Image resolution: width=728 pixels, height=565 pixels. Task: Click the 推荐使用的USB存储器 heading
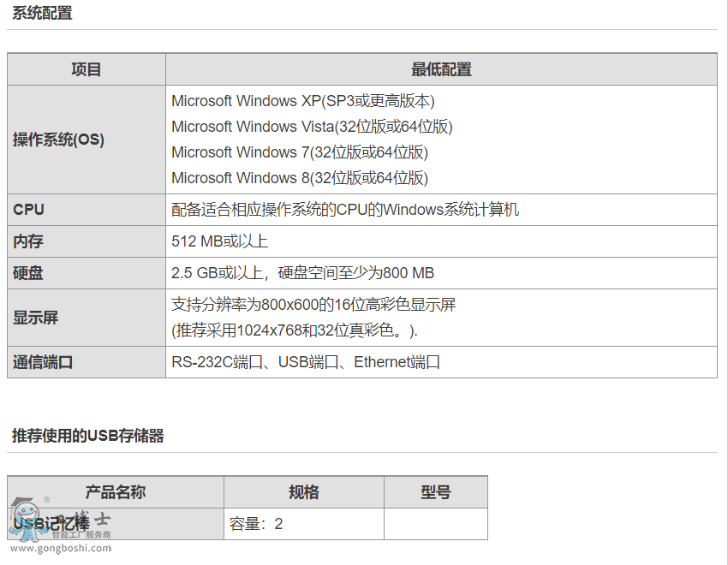pos(87,436)
